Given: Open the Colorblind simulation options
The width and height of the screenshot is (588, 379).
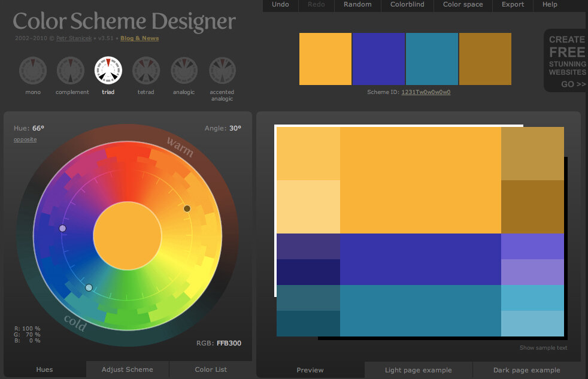Looking at the screenshot, I should point(407,5).
